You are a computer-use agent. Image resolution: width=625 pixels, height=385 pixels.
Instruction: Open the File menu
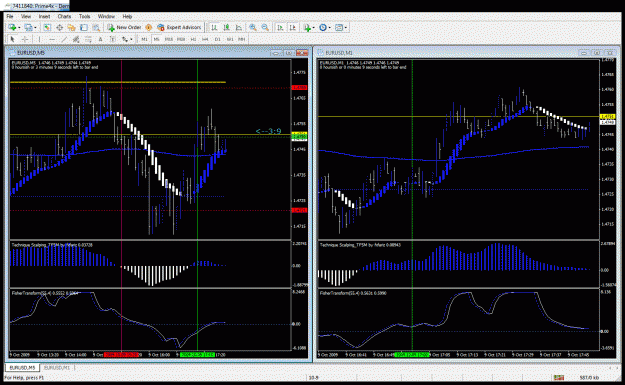coord(10,16)
